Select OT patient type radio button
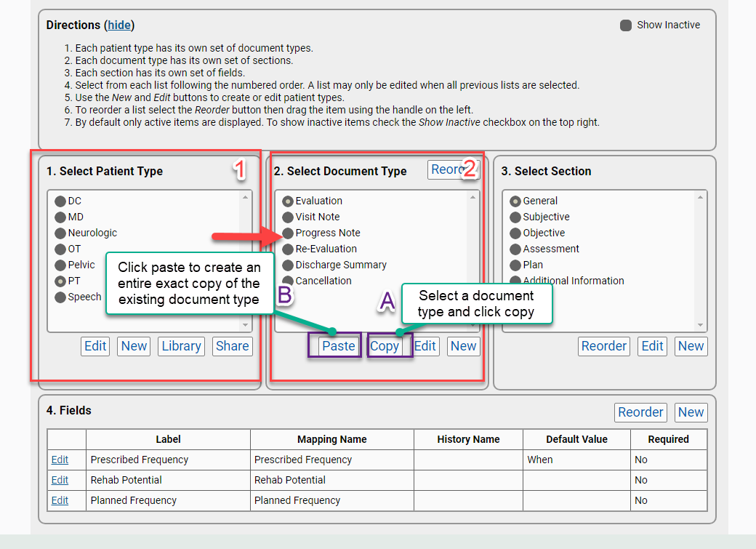 pos(60,249)
